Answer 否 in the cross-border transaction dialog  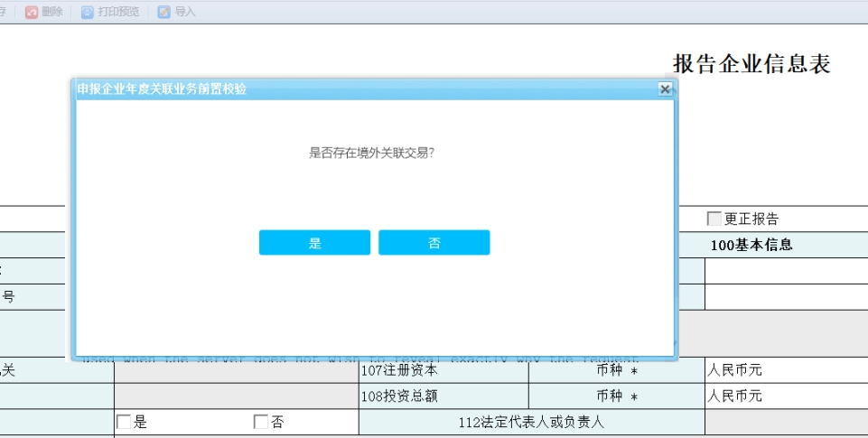434,243
